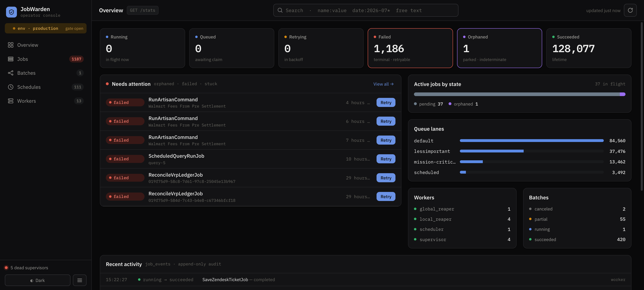The width and height of the screenshot is (644, 290).
Task: Click the supervisor worker row
Action: tap(462, 240)
